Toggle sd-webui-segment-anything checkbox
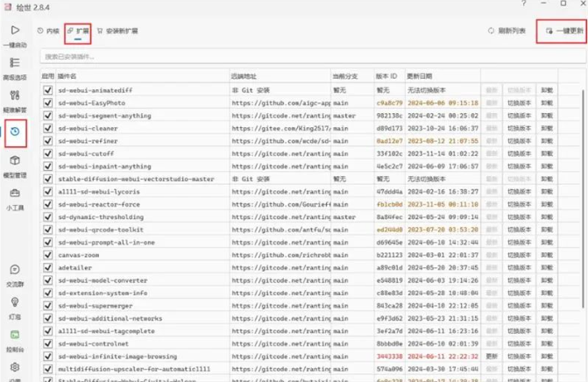The height and width of the screenshot is (382, 588). (47, 116)
